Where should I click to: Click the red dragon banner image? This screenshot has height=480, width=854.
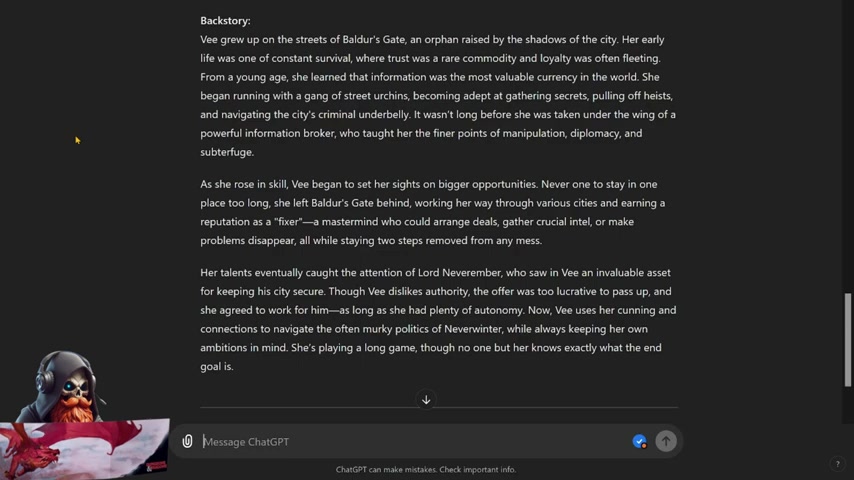84,449
